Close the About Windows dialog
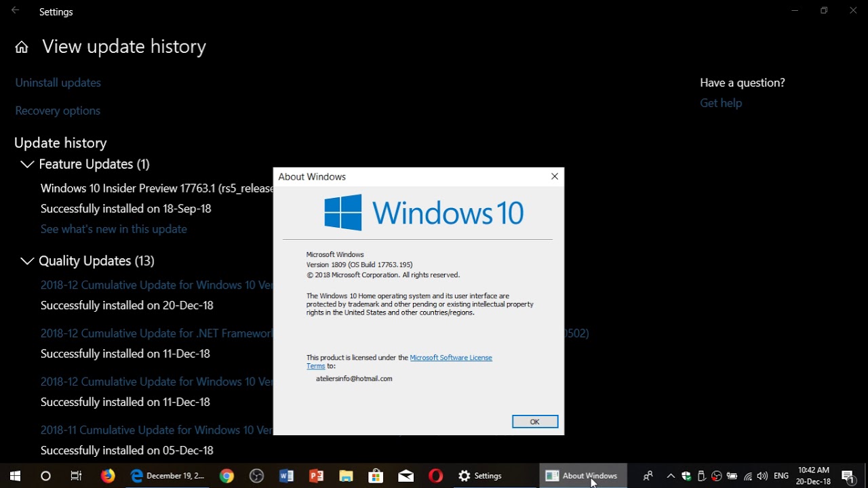The width and height of the screenshot is (868, 488). (555, 176)
